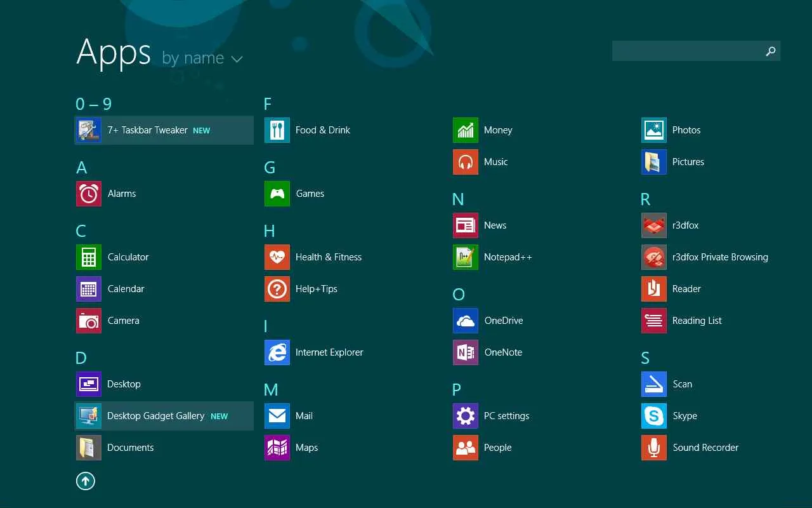
Task: Expand the 'by name' sort dropdown
Action: (x=202, y=58)
